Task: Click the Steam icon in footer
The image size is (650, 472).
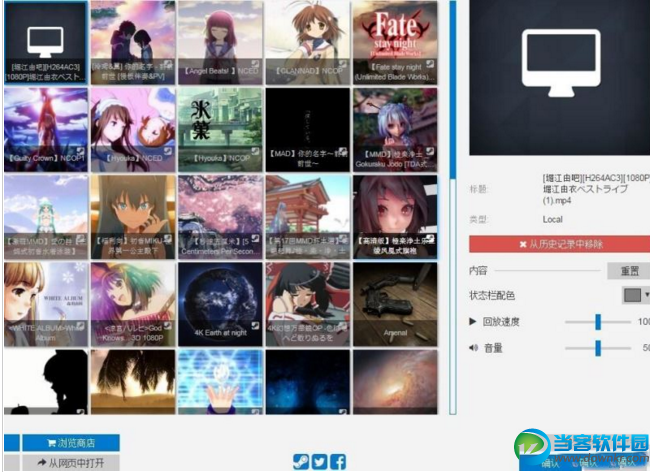Action: [x=301, y=461]
